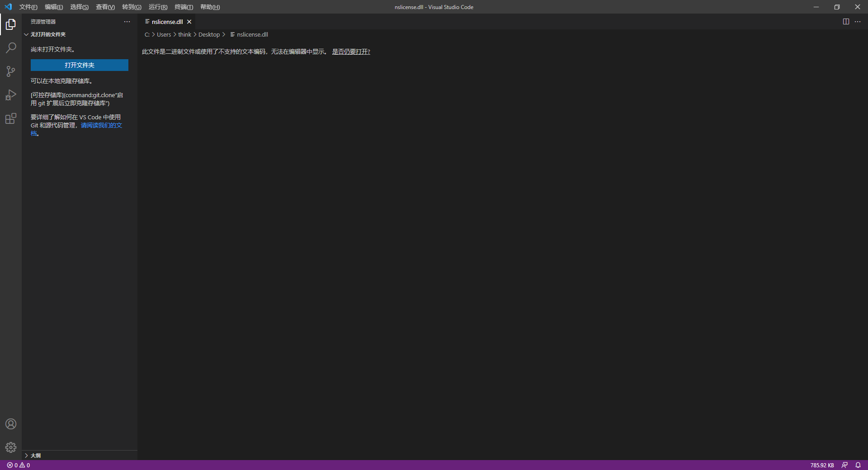Open the 选择(S) menu

pos(80,7)
